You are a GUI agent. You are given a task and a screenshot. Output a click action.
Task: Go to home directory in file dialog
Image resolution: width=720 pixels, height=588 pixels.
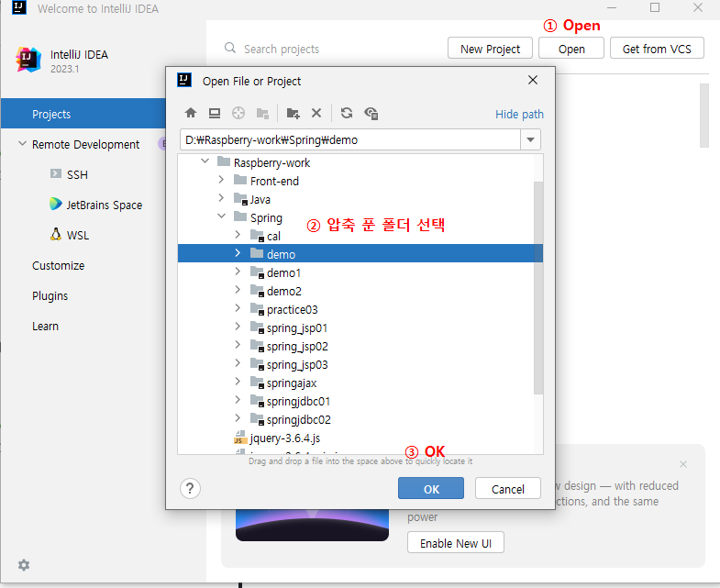(191, 113)
